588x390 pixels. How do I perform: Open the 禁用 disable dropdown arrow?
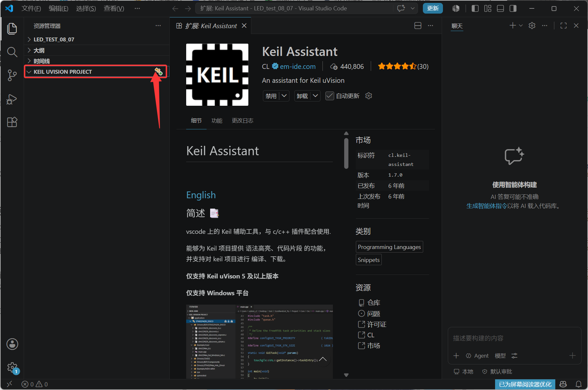coord(284,96)
